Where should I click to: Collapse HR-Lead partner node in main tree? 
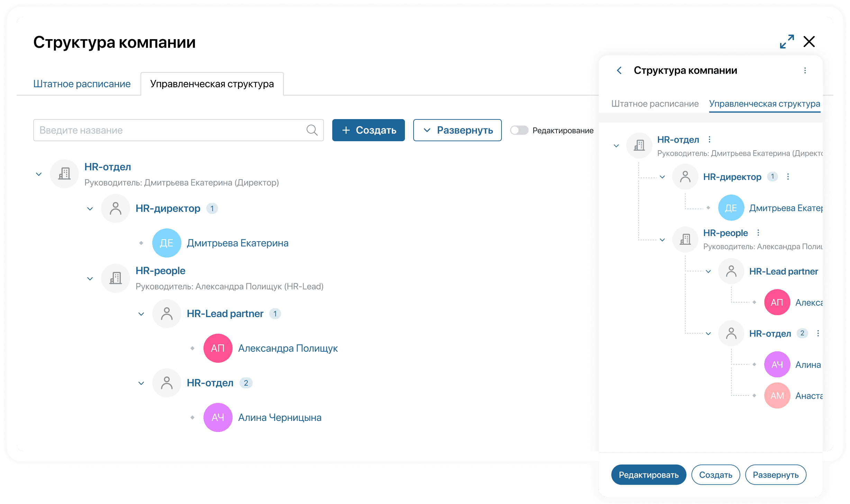[x=141, y=314]
